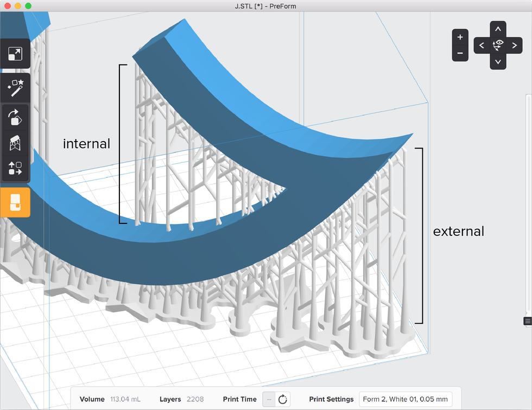Run One-Click Print with the magic wand tool

(x=15, y=87)
